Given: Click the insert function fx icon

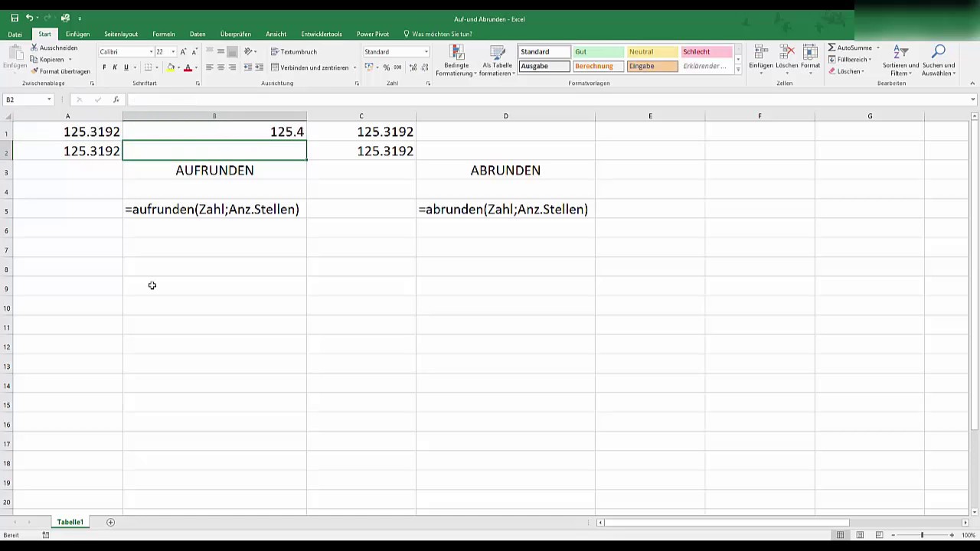Looking at the screenshot, I should [x=116, y=99].
